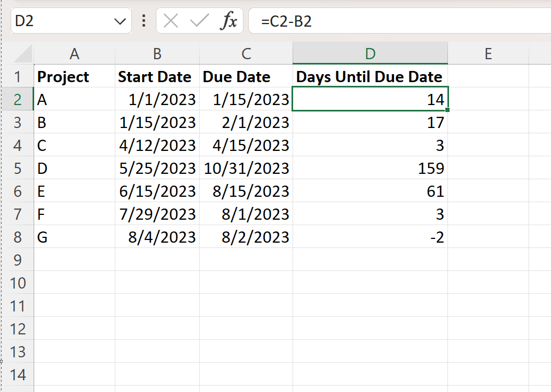The image size is (551, 392).
Task: Select the cell containing Project header
Action: click(74, 76)
